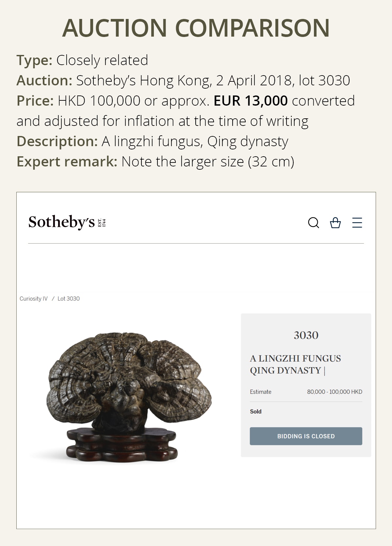392x546 pixels.
Task: Open the shopping bag icon
Action: (335, 223)
